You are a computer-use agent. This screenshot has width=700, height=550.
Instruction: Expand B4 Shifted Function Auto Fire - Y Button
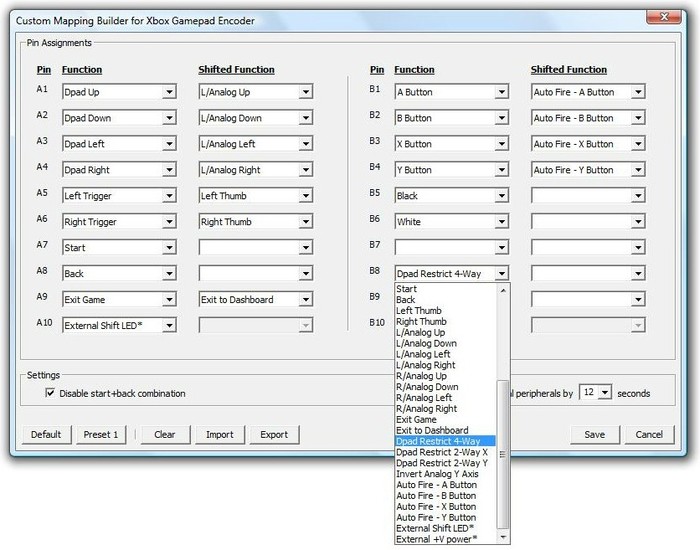(x=588, y=170)
